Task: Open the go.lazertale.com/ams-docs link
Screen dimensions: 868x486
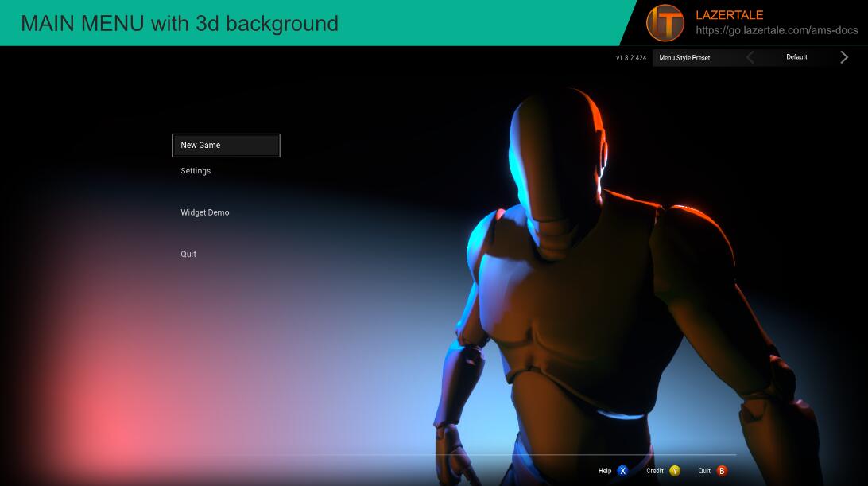Action: (777, 30)
